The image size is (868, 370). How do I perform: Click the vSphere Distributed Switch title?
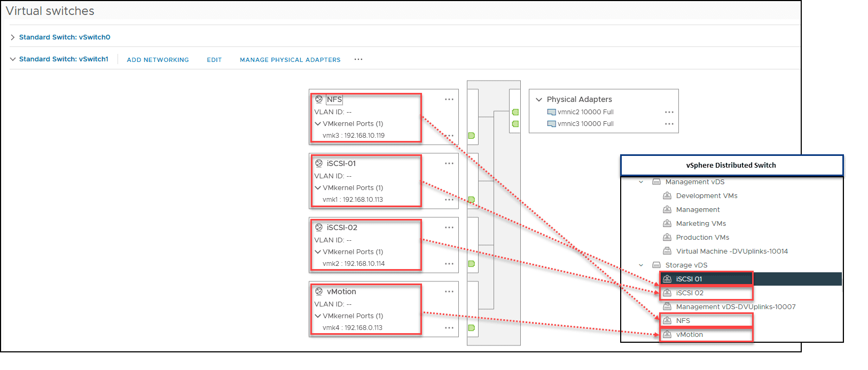731,166
